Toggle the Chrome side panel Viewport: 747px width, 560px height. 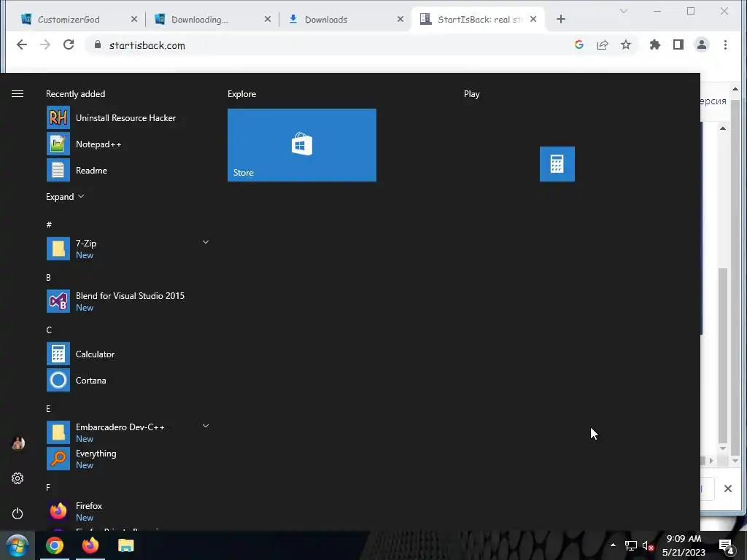point(678,44)
